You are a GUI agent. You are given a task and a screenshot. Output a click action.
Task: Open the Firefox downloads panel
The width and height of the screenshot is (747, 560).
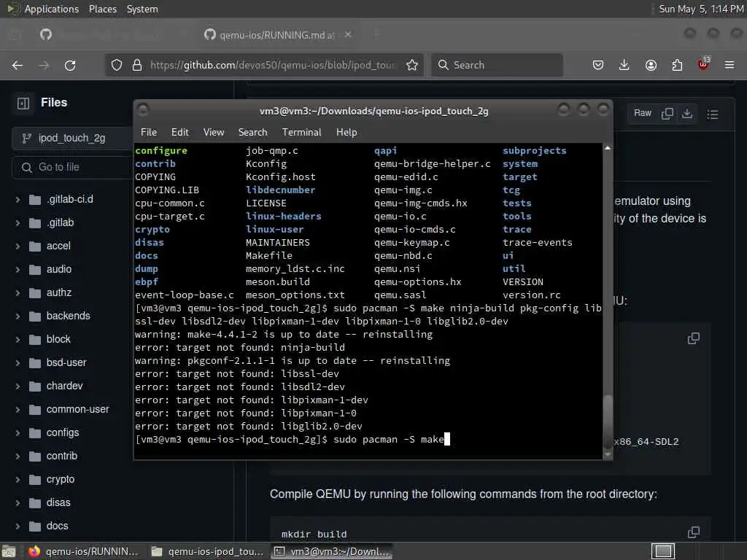624,65
